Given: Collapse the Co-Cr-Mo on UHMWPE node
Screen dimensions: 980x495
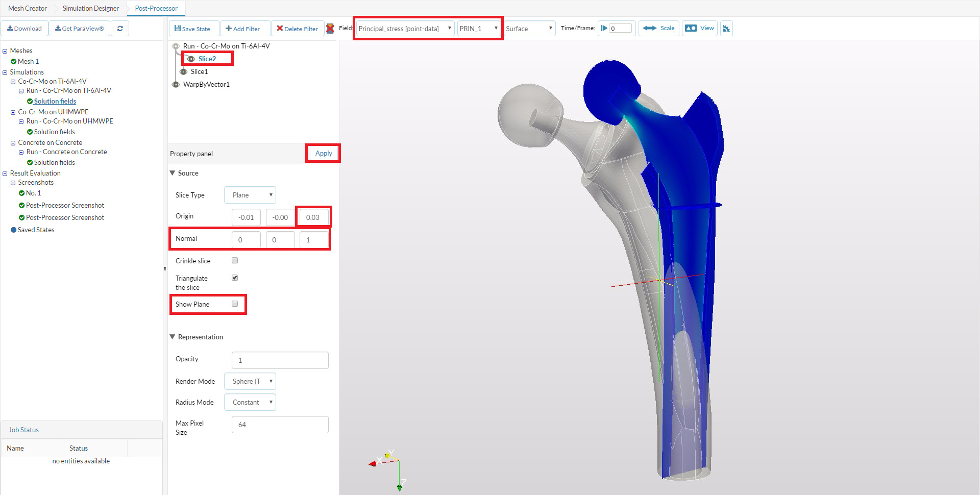Looking at the screenshot, I should (13, 112).
